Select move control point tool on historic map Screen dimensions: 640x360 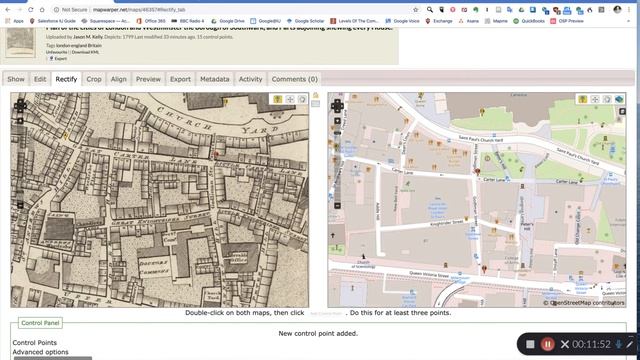[290, 100]
